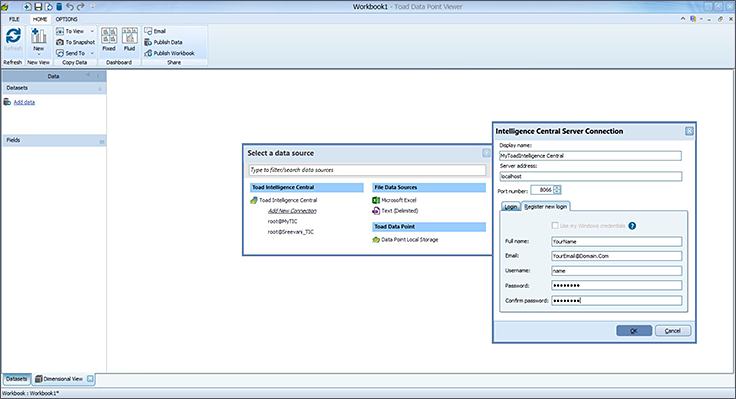Choose Microsoft Excel data source
The width and height of the screenshot is (736, 399).
[394, 200]
